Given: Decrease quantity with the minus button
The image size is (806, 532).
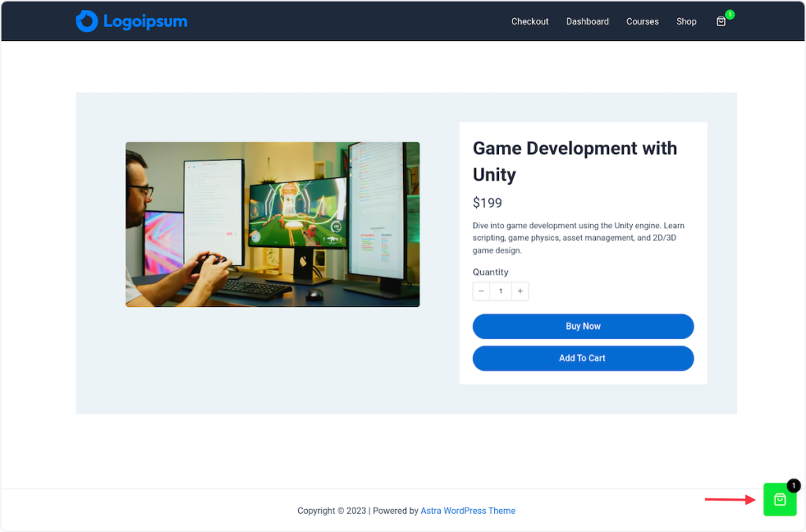Looking at the screenshot, I should (481, 291).
